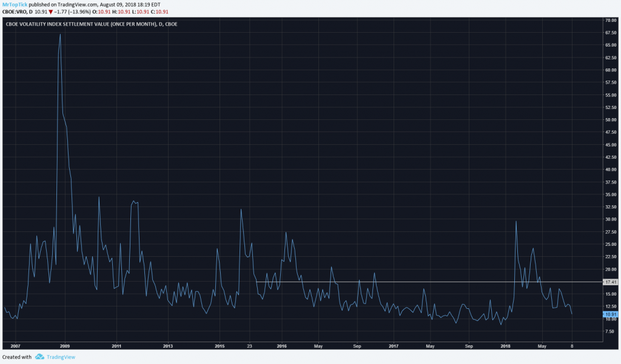This screenshot has height=364, width=621.
Task: Click the 30.00 level on price scale
Action: coord(610,219)
